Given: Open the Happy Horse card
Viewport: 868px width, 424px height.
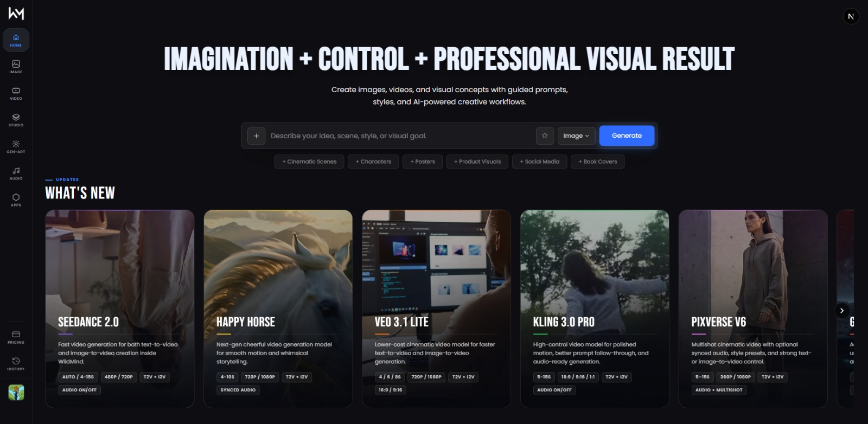Looking at the screenshot, I should pyautogui.click(x=278, y=309).
